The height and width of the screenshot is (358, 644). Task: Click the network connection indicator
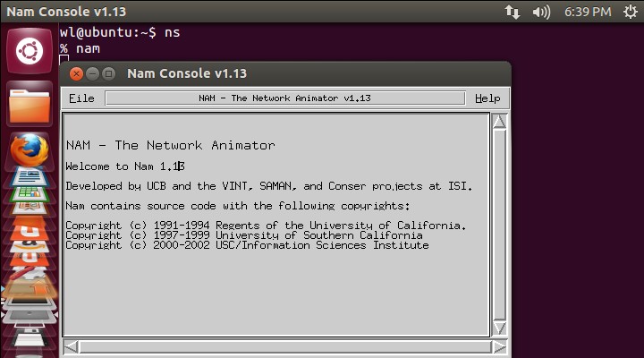pos(513,12)
